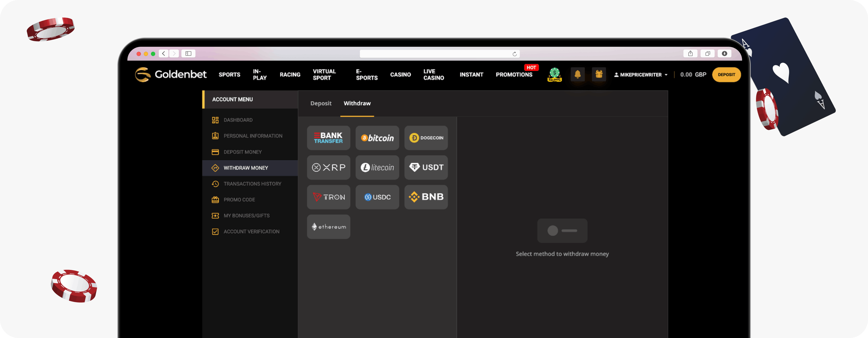This screenshot has height=338, width=868.
Task: Show browser tab overview icon
Action: coord(708,53)
